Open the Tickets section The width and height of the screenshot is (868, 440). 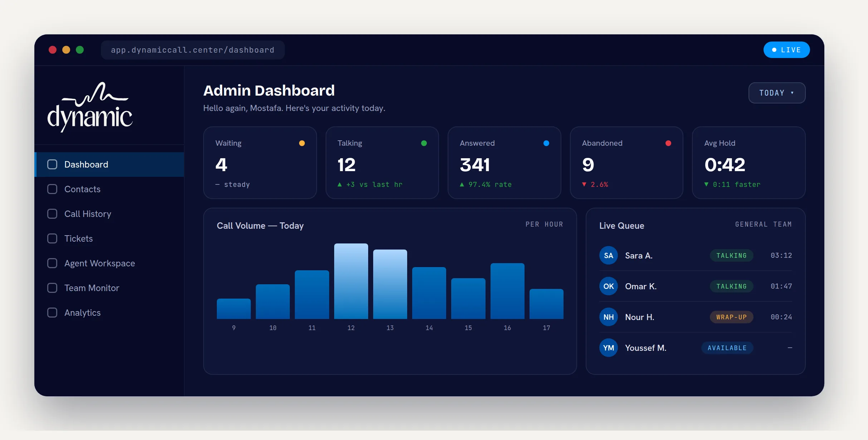pos(109,238)
